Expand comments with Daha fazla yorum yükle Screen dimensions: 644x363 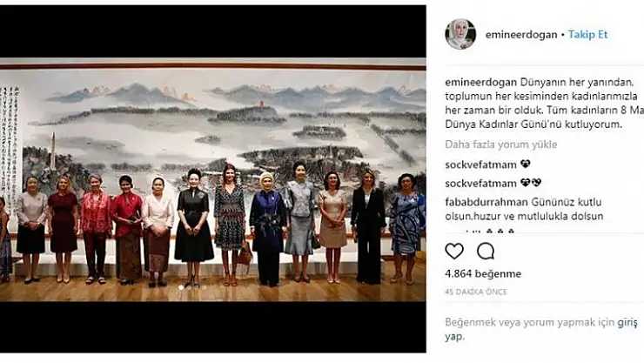(501, 145)
